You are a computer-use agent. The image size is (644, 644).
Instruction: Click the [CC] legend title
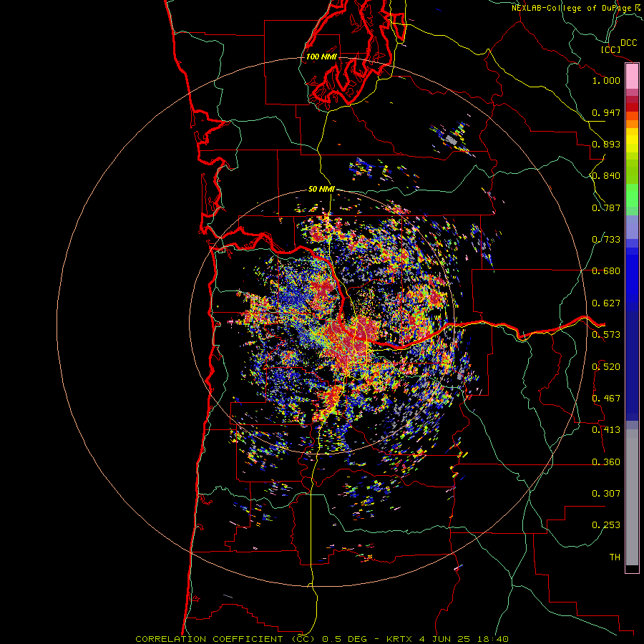[611, 49]
